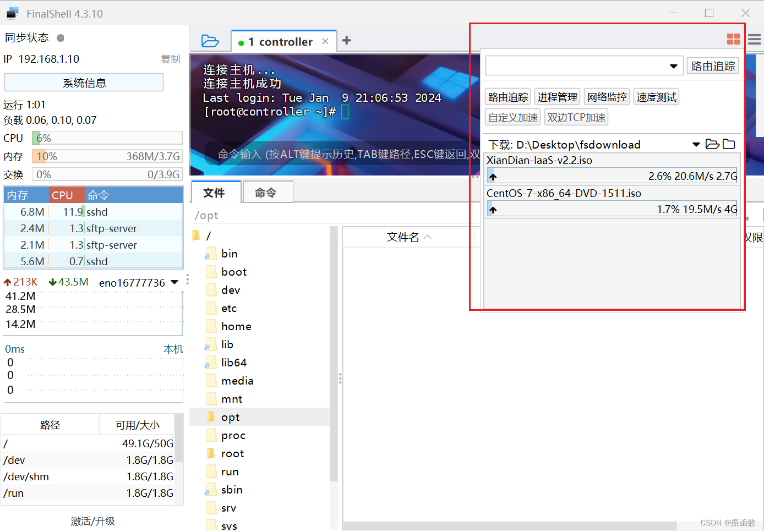Viewport: 764px width, 532px height.
Task: Click the 可用/大小 column header
Action: (137, 425)
